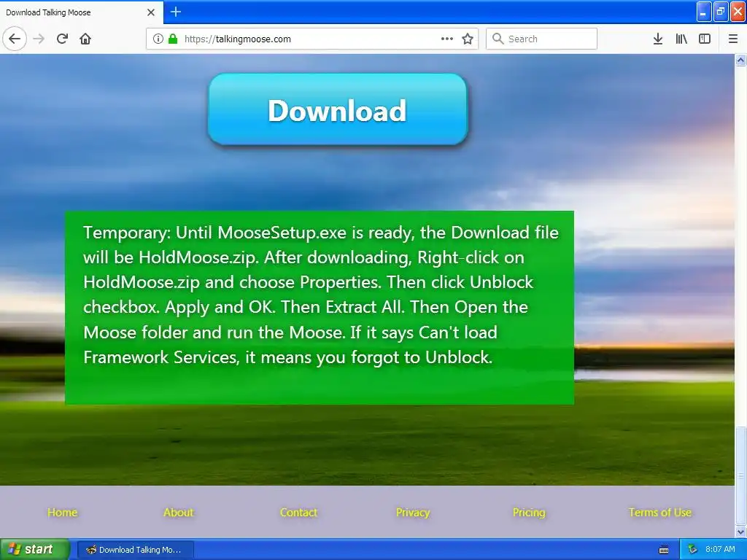Restore down the browser window
This screenshot has height=560, width=747.
click(x=721, y=12)
